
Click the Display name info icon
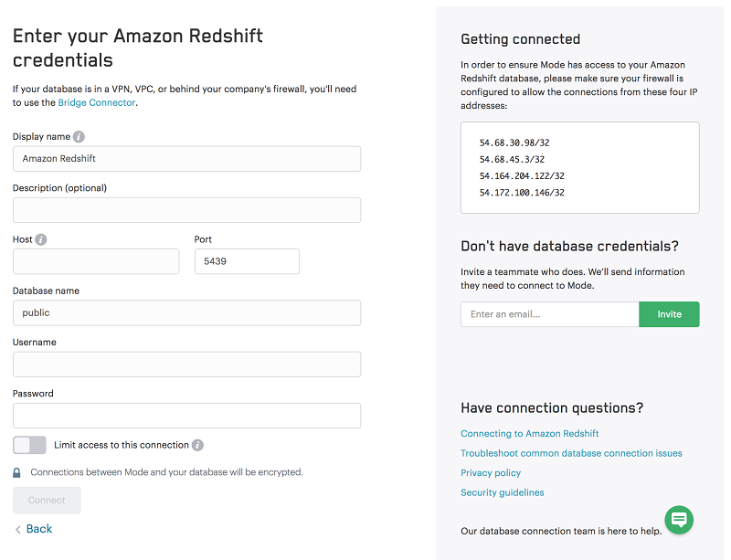click(x=79, y=137)
